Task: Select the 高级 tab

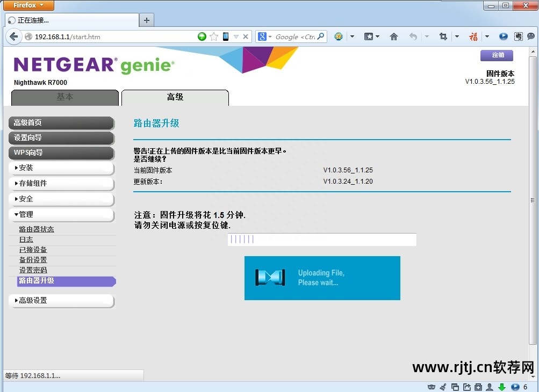Action: pyautogui.click(x=175, y=97)
